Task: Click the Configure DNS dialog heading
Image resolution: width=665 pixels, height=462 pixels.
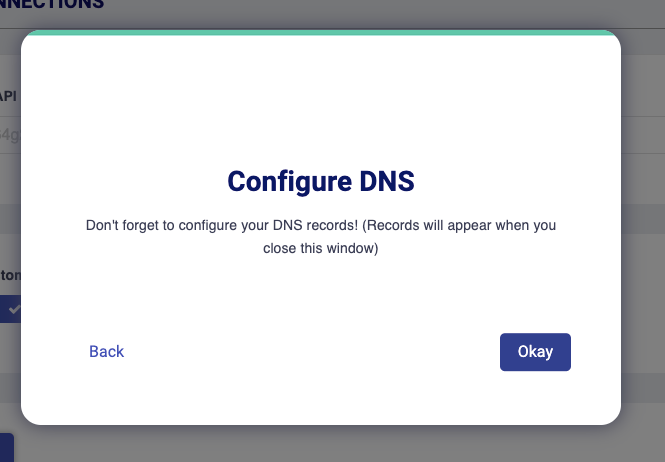Action: tap(321, 182)
